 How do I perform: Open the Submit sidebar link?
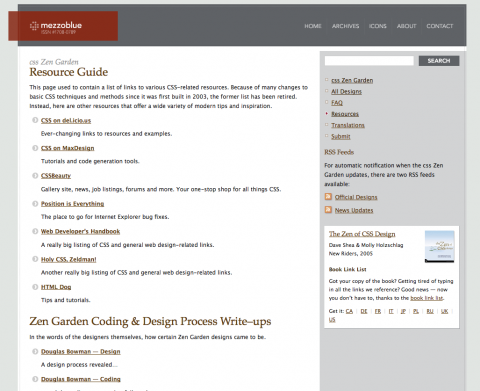pos(341,136)
